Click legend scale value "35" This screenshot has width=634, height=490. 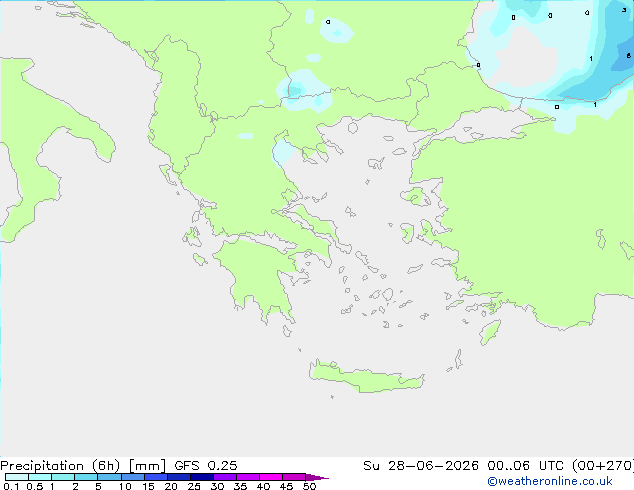point(240,486)
